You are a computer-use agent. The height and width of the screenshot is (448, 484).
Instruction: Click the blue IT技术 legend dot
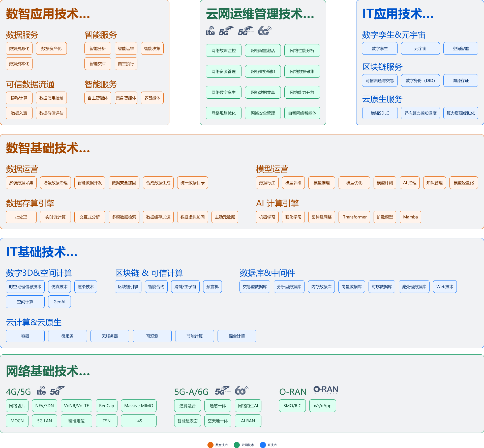tap(263, 445)
